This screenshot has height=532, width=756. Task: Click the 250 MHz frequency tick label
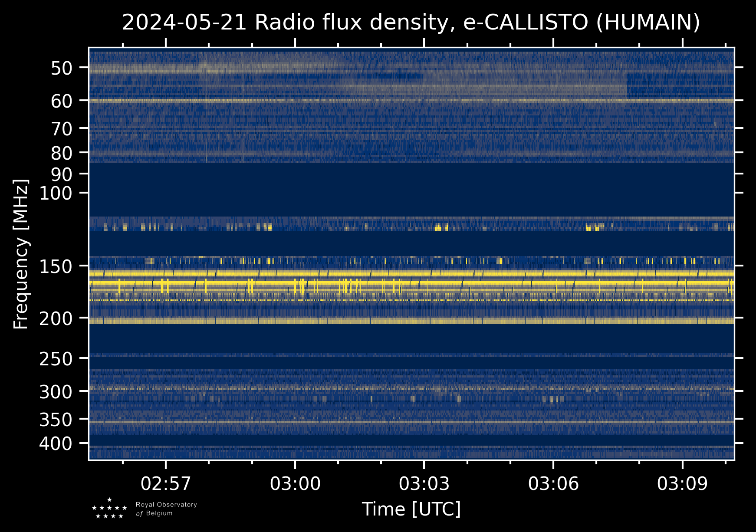(56, 359)
